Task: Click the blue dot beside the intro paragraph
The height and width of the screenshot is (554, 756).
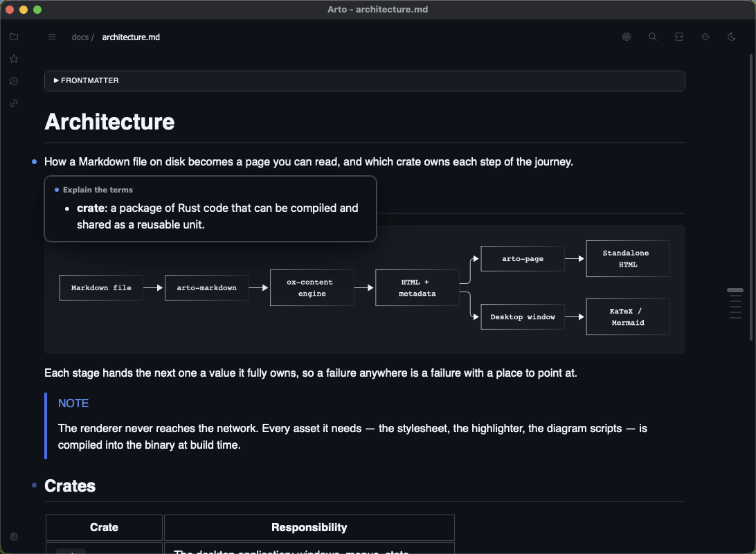Action: point(34,161)
